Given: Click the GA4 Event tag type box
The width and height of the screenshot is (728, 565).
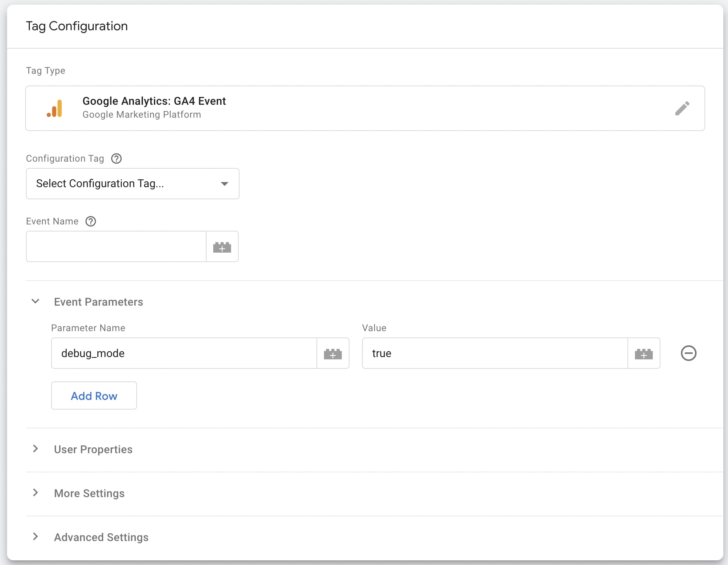Looking at the screenshot, I should (365, 108).
